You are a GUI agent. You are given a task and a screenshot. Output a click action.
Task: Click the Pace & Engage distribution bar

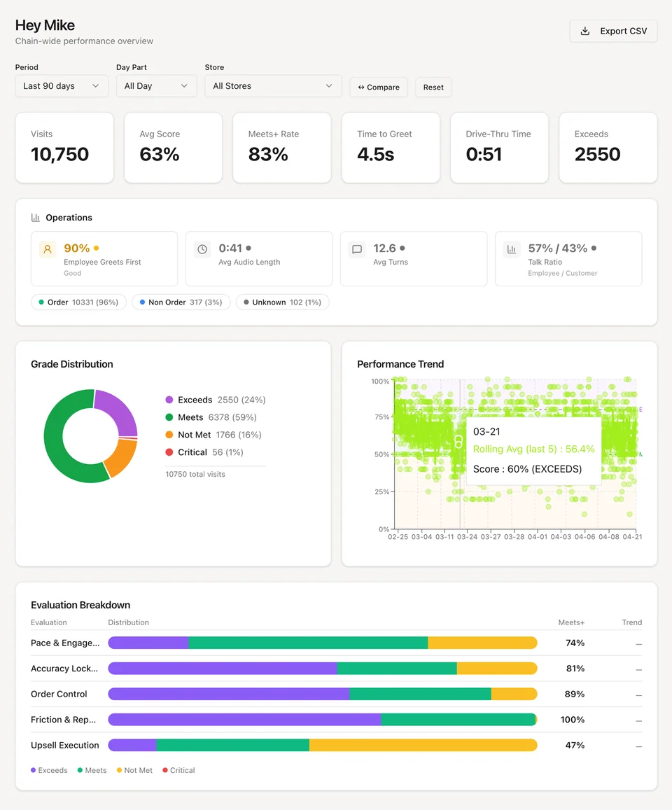(322, 643)
